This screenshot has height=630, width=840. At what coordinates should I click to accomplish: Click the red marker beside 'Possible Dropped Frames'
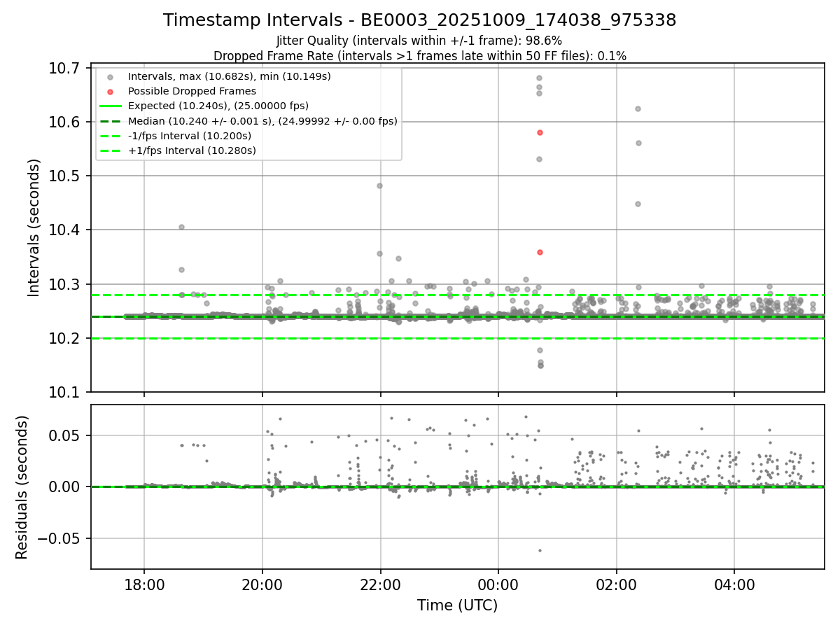(x=110, y=91)
